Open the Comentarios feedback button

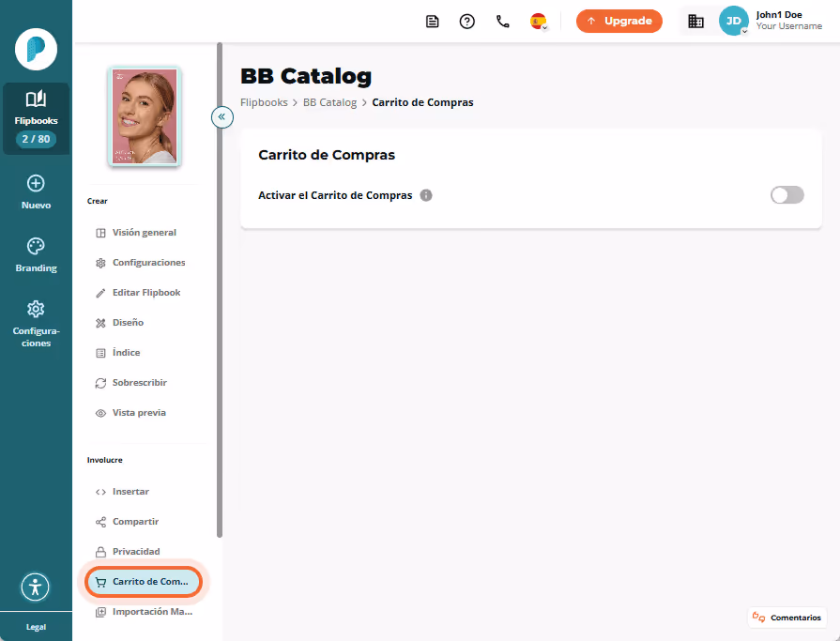pyautogui.click(x=787, y=618)
